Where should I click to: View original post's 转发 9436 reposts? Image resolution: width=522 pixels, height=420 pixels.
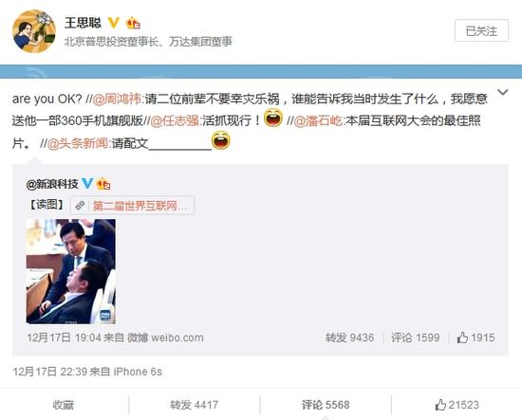(349, 338)
